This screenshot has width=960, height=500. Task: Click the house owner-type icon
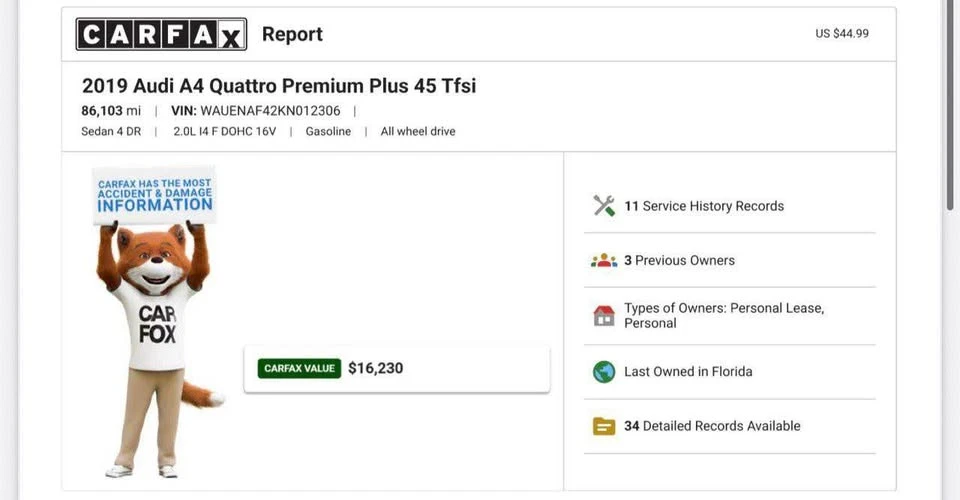click(604, 316)
